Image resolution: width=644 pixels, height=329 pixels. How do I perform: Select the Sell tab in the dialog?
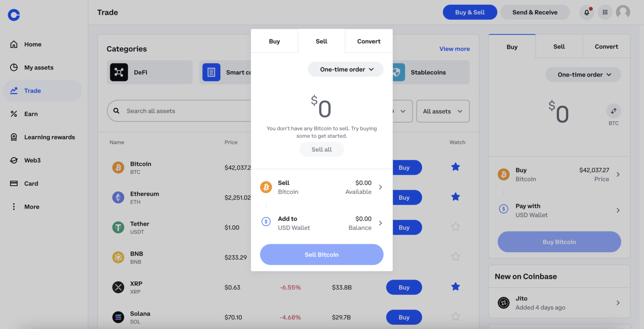[322, 41]
